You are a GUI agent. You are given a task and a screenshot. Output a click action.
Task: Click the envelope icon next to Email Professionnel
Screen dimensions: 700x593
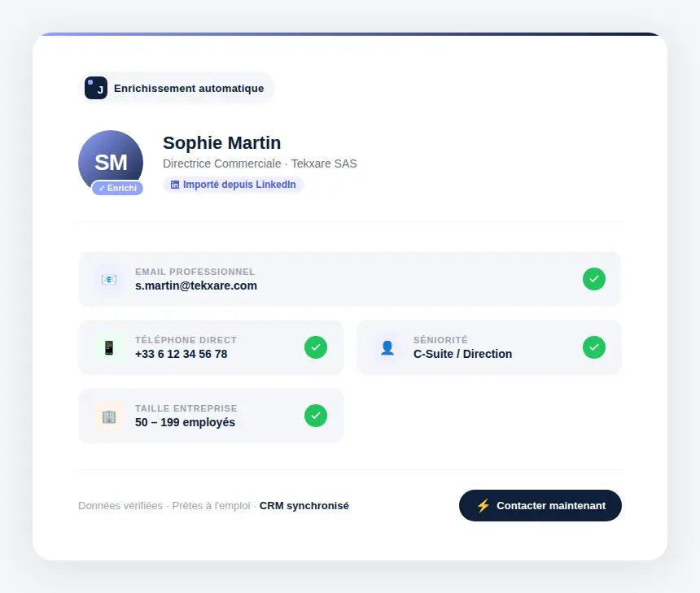109,279
